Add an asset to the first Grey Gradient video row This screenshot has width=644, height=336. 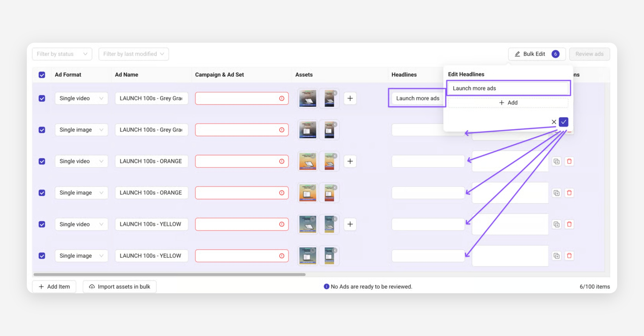[x=350, y=98]
